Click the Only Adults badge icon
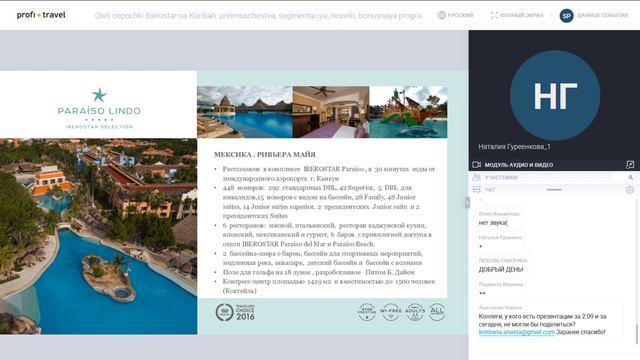Viewport: 640px width, 360px height. [415, 312]
